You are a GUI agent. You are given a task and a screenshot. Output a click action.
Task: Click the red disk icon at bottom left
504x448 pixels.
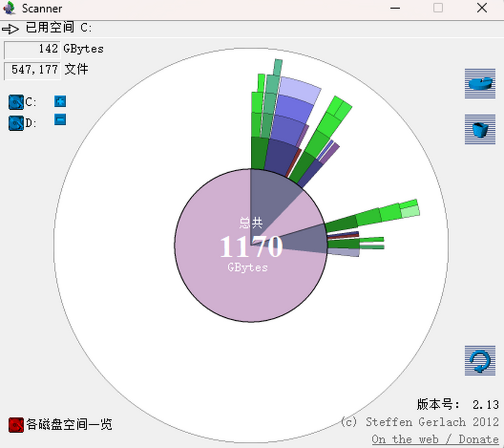16,425
